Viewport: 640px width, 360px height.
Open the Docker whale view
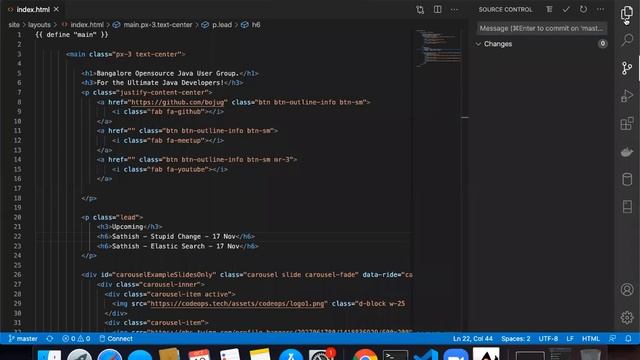[x=627, y=152]
